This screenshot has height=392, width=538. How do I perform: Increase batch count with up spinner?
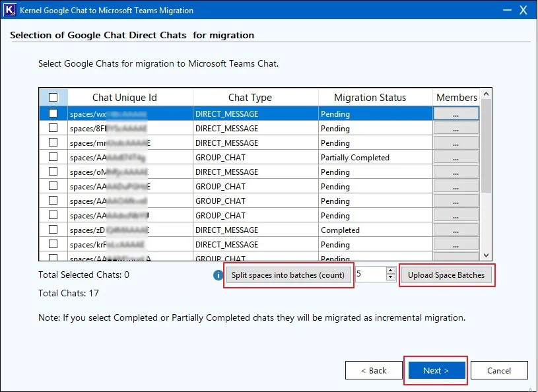(x=390, y=271)
